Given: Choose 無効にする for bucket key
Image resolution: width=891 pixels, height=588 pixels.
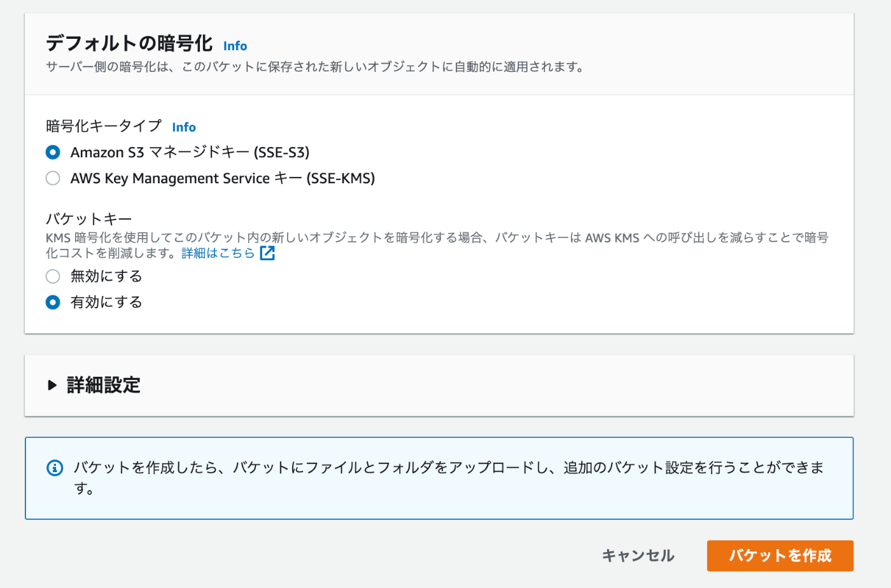Looking at the screenshot, I should click(x=53, y=276).
